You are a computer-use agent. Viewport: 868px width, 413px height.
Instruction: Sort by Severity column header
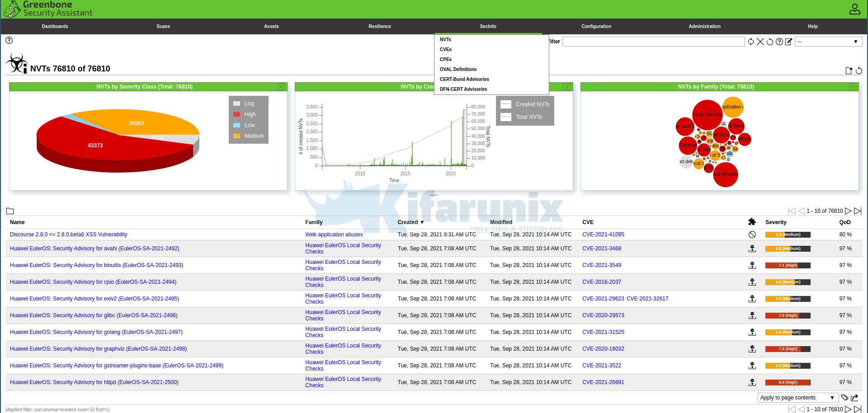coord(776,222)
